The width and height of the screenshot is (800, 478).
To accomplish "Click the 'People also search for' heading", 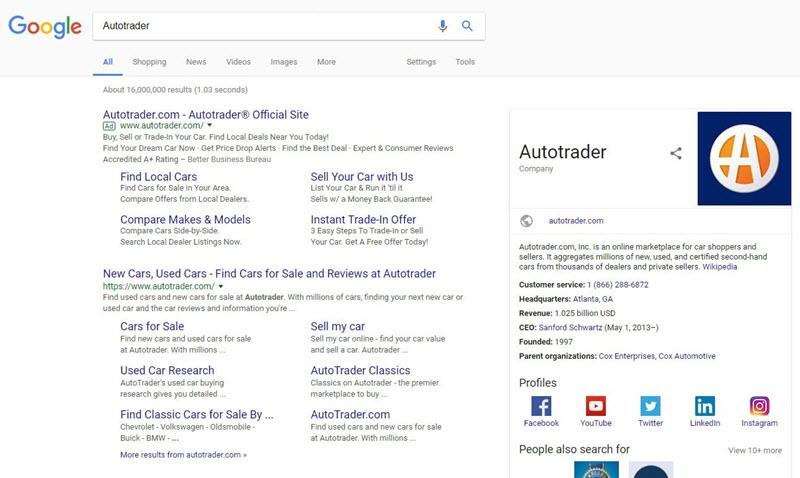I will point(574,449).
